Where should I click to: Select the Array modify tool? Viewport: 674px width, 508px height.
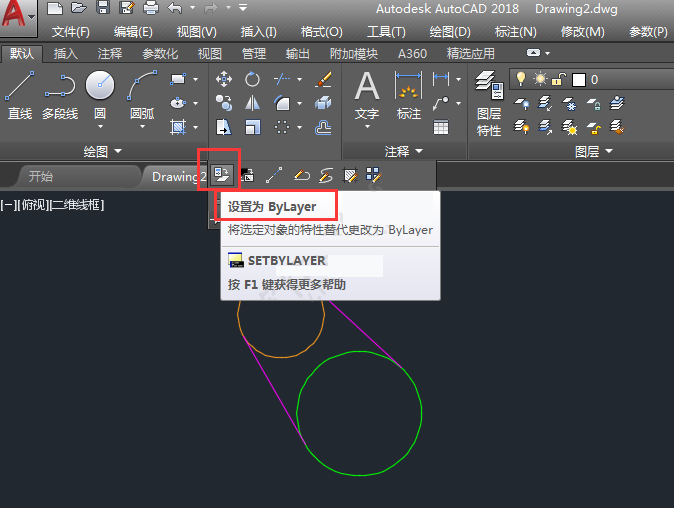point(282,127)
